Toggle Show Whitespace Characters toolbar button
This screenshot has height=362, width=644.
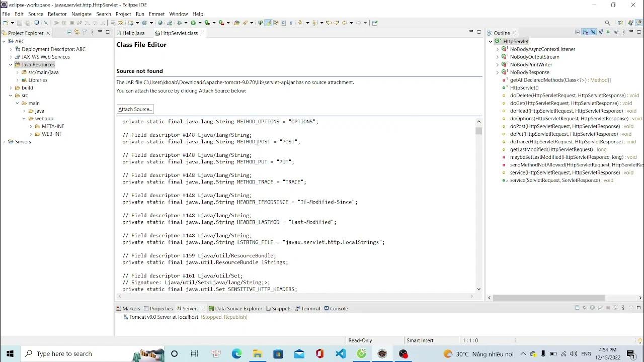290,23
